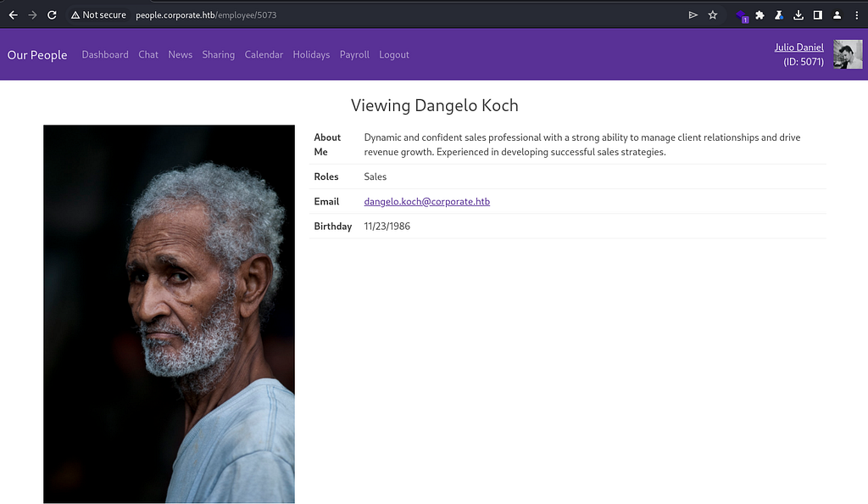The height and width of the screenshot is (504, 868).
Task: Bookmark this page with the star icon
Action: point(713,15)
